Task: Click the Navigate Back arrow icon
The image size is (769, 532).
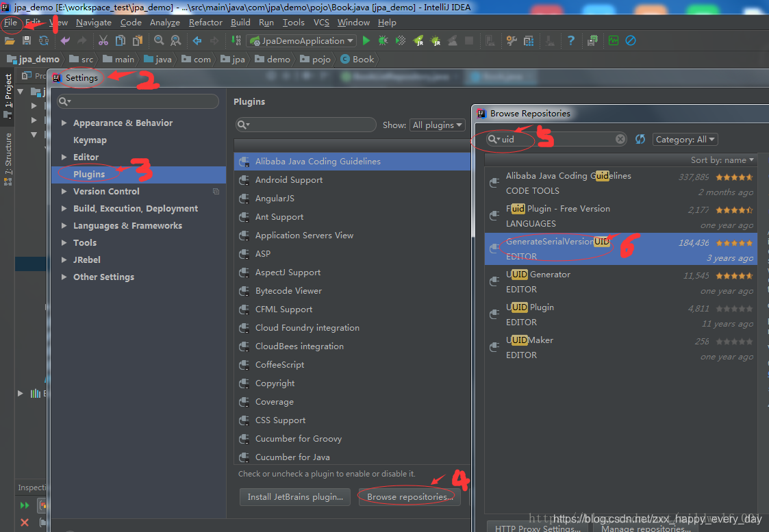Action: (197, 40)
